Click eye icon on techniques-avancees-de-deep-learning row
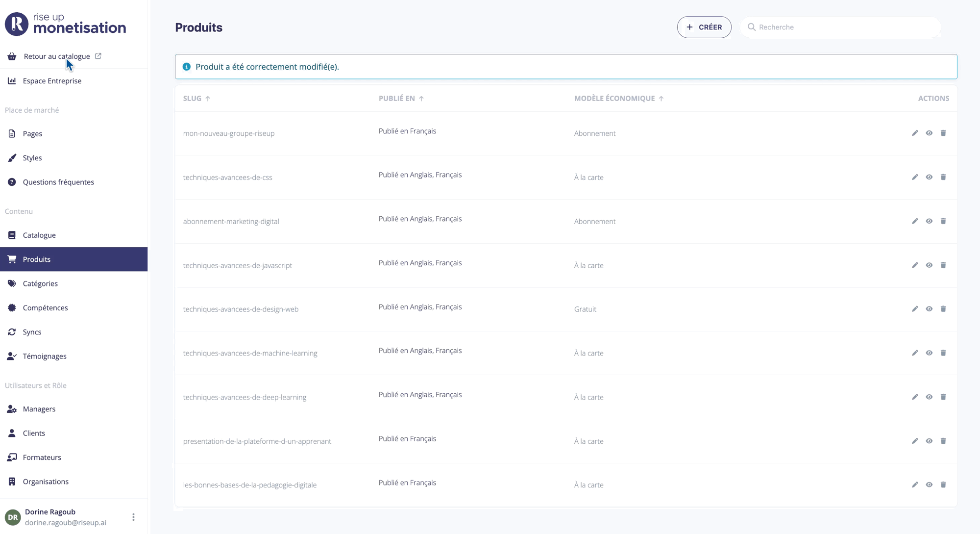This screenshot has height=534, width=980. tap(929, 397)
